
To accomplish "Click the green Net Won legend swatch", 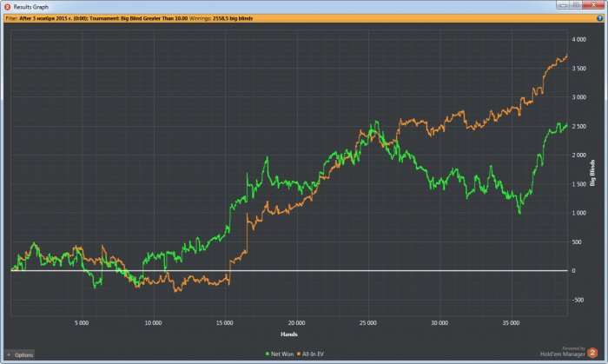I will click(x=268, y=354).
